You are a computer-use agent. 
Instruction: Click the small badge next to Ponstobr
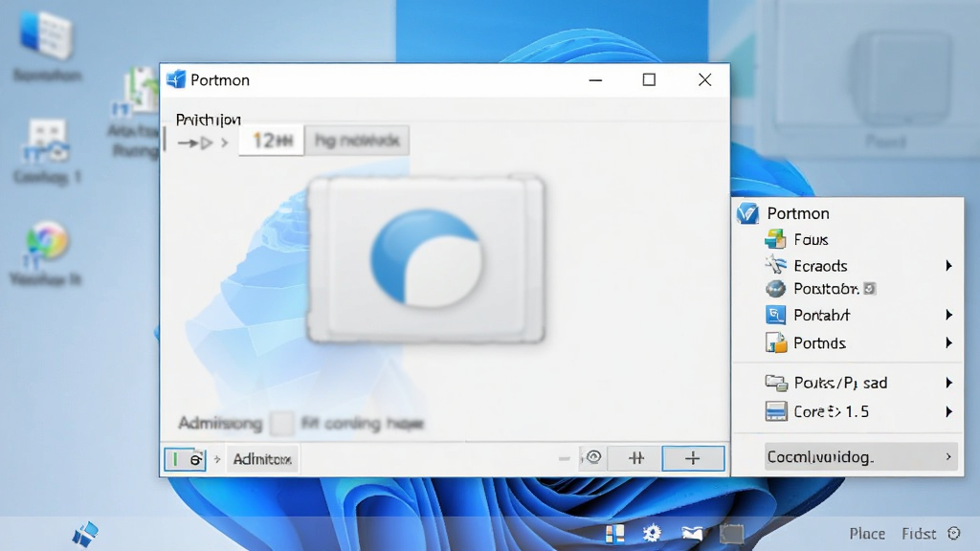[869, 289]
